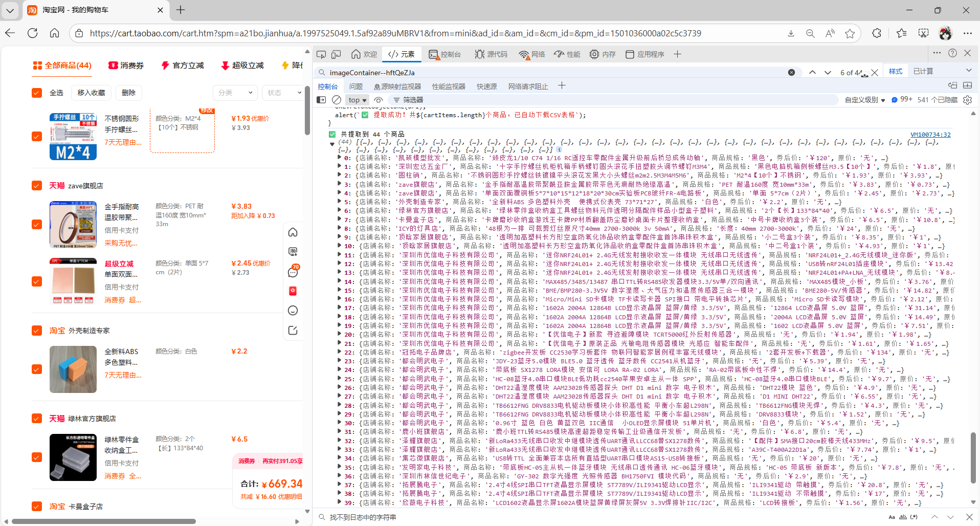
Task: Open the DevTools customize and control menu
Action: coord(937,53)
